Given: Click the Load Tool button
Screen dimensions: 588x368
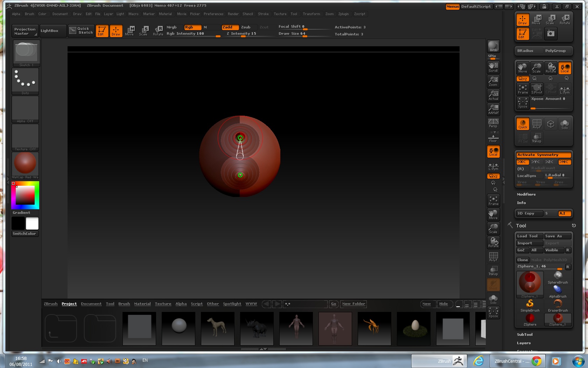Looking at the screenshot, I should click(530, 236).
